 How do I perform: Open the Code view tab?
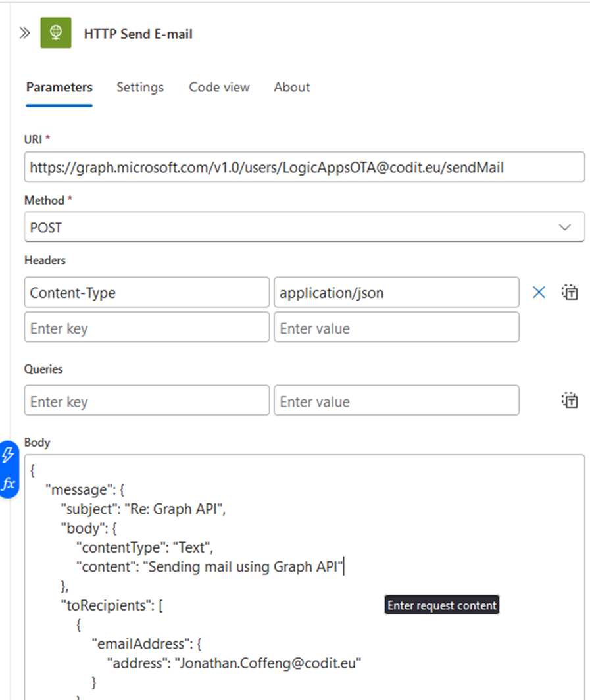[219, 87]
